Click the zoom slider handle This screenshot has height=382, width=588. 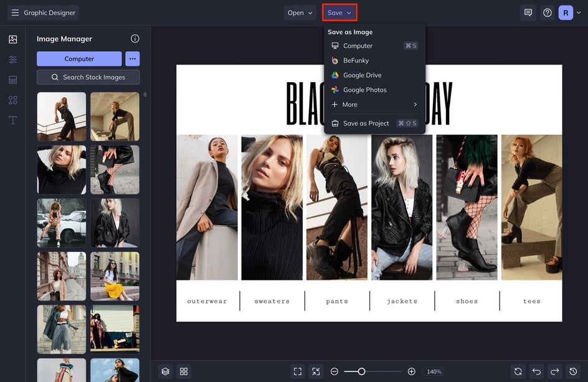(361, 371)
